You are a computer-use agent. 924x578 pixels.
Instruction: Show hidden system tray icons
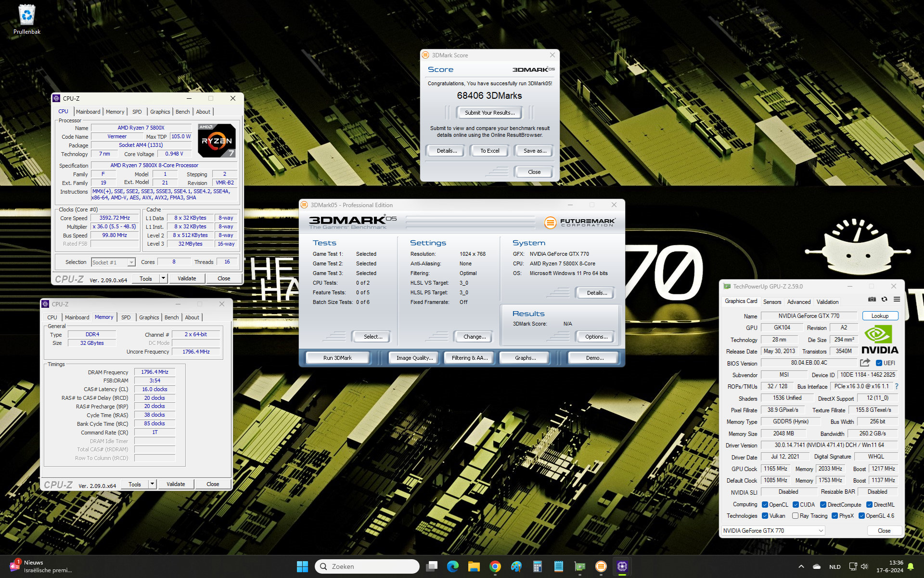tap(801, 566)
